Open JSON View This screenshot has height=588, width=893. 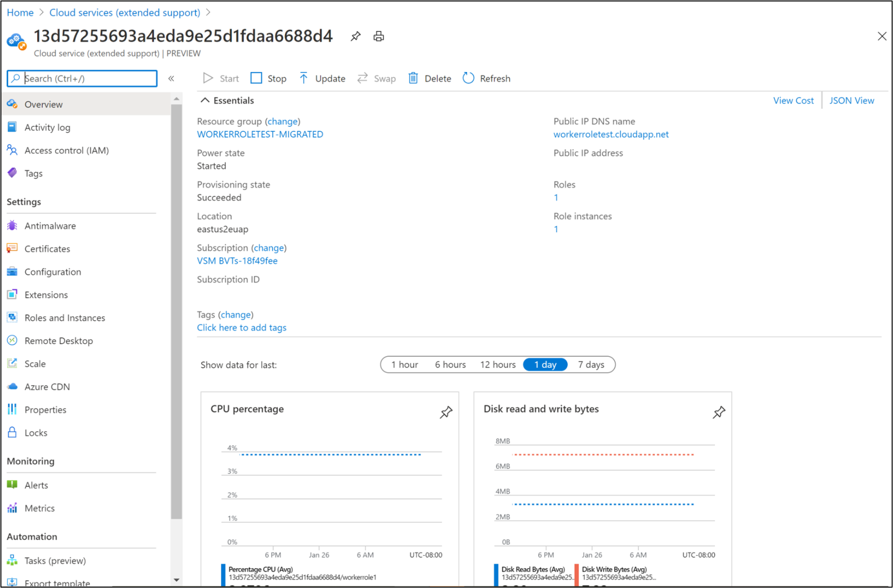pyautogui.click(x=851, y=100)
